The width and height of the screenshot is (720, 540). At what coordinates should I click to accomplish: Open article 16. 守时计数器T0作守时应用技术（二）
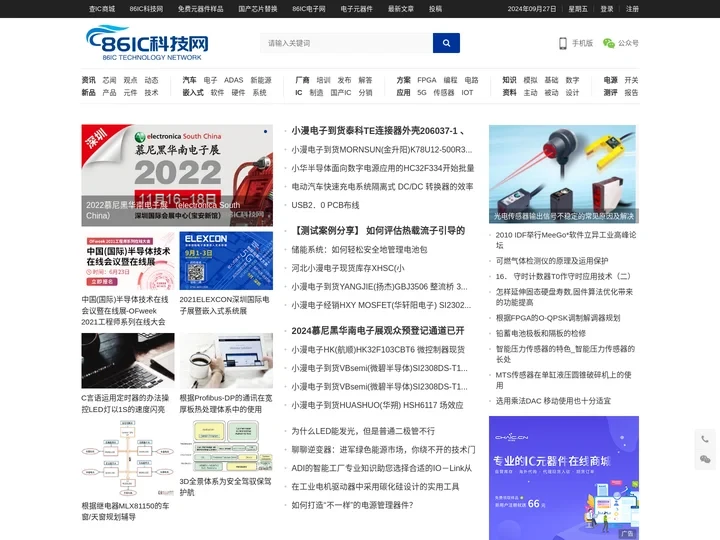tap(563, 276)
